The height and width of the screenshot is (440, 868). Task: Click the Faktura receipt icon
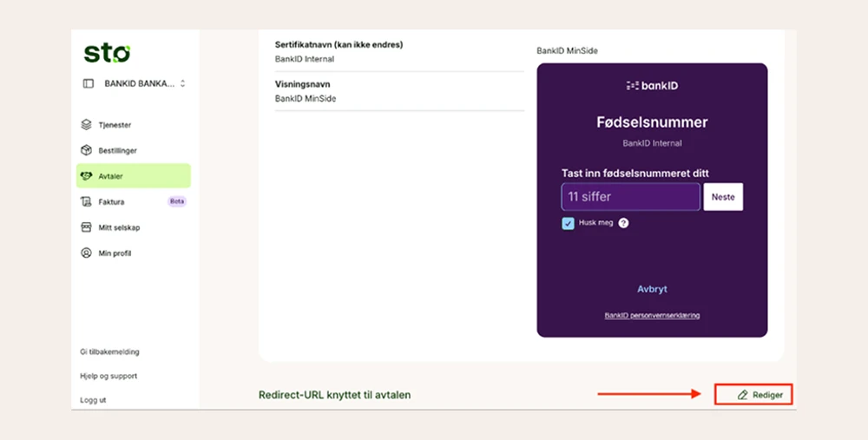[86, 201]
